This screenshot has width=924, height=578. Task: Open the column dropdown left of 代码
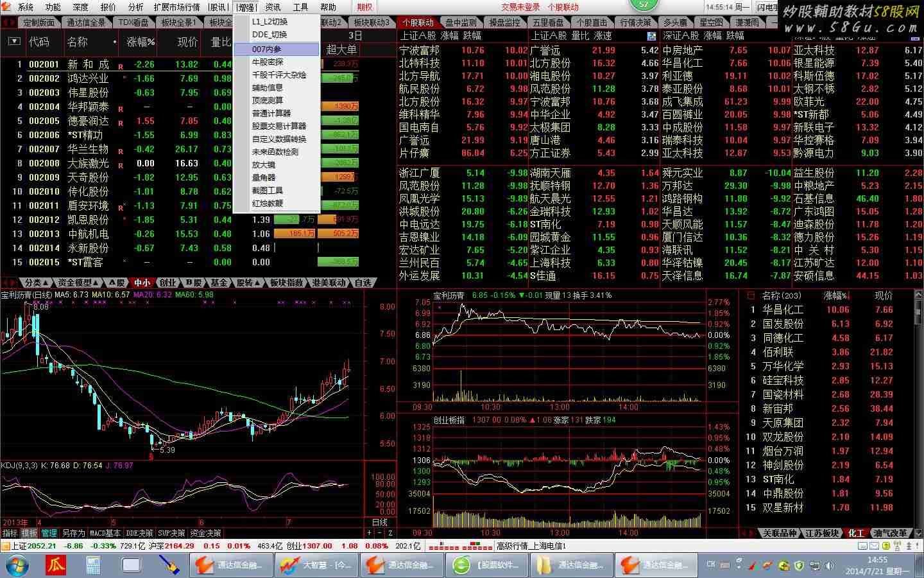tap(14, 42)
